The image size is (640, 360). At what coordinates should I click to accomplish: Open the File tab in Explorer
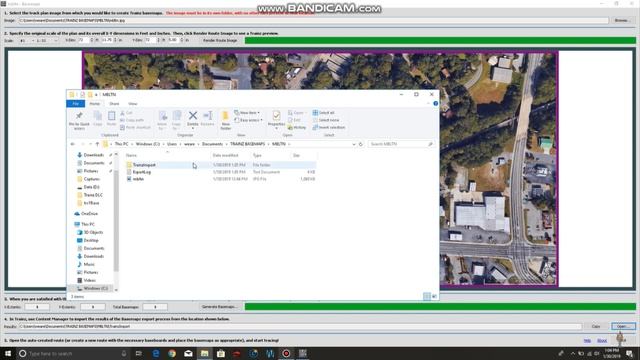point(76,104)
